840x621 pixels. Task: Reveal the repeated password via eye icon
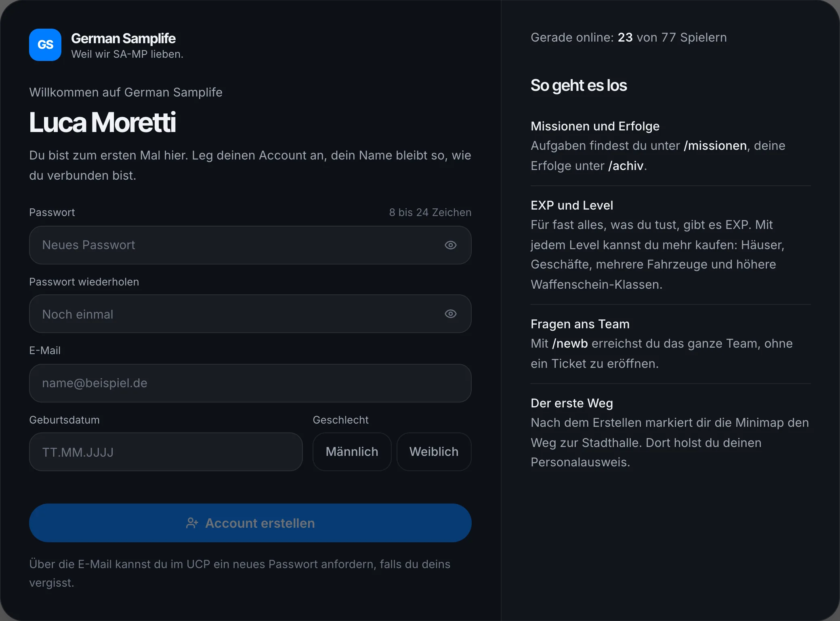click(451, 314)
